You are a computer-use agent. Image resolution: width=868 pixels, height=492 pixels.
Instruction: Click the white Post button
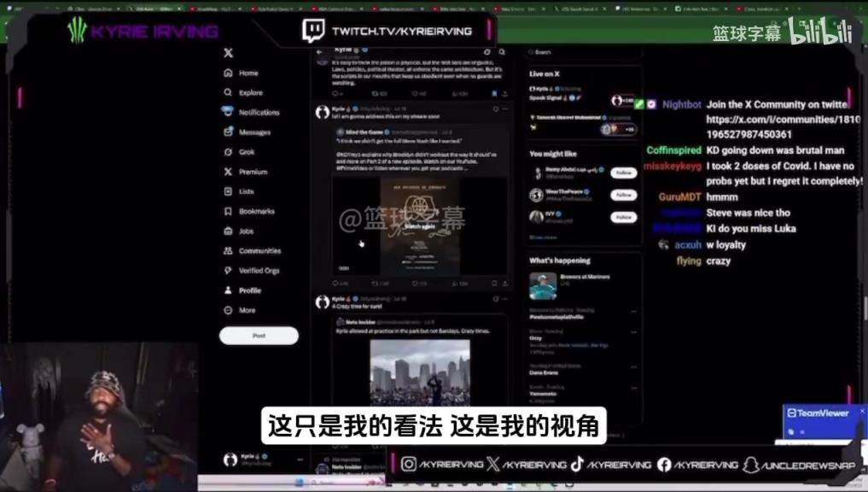[x=259, y=336]
